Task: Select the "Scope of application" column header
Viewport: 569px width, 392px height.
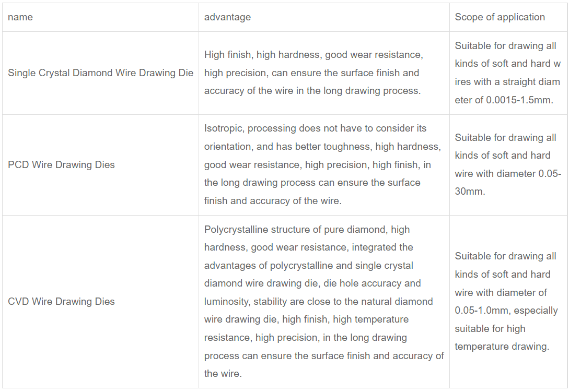Action: point(500,17)
